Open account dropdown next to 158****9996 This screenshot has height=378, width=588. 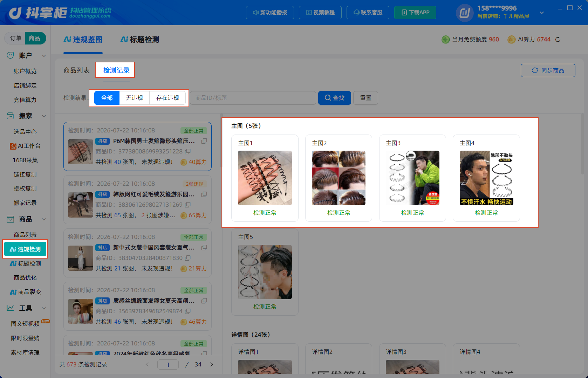pyautogui.click(x=542, y=13)
